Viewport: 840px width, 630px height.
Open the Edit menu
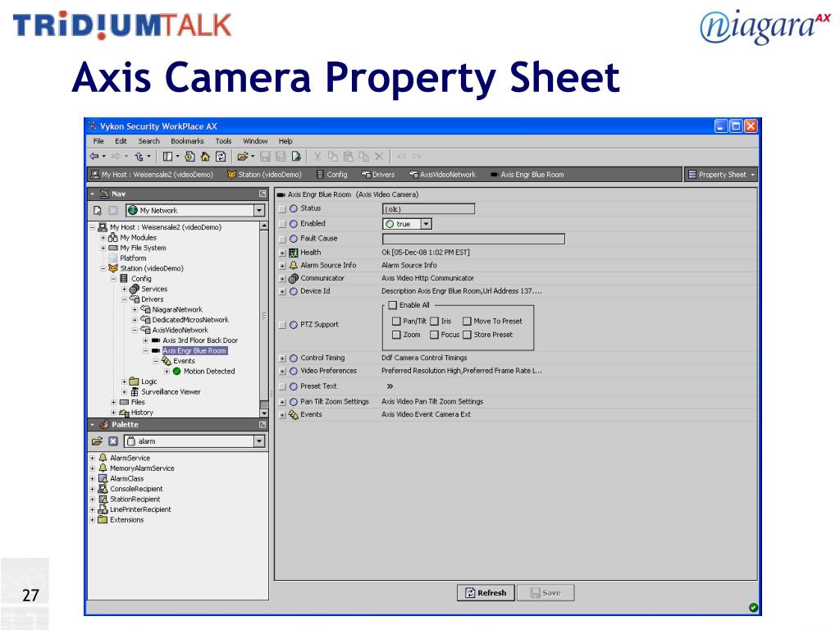click(121, 141)
